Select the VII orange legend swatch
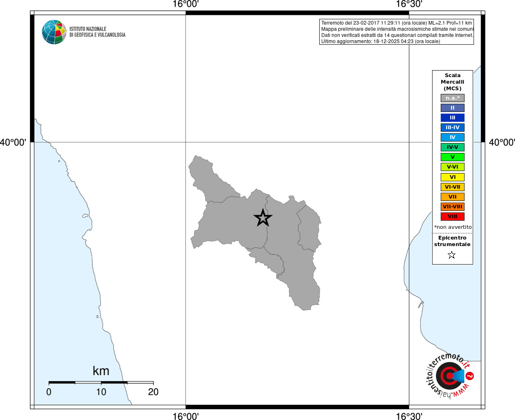Viewport: 515px width, 420px height. pos(453,197)
